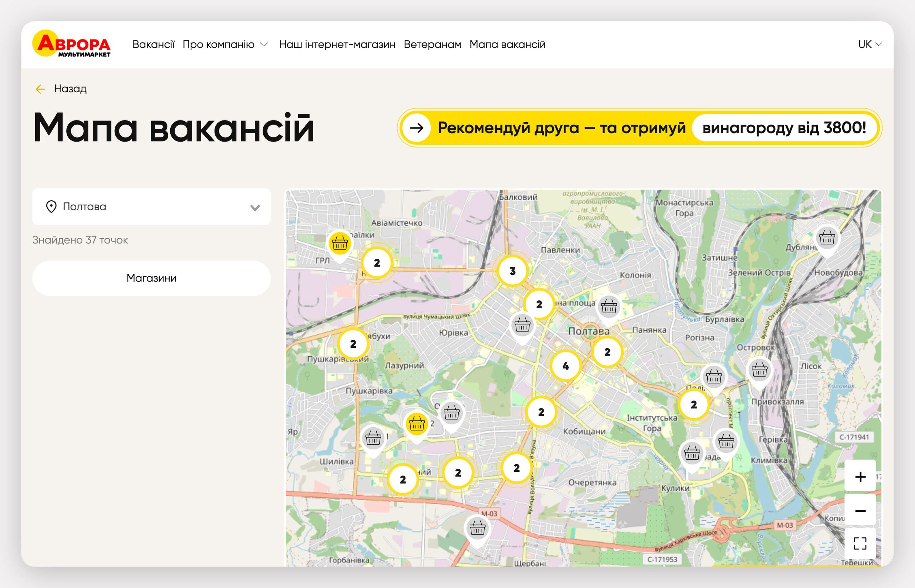This screenshot has width=915, height=588.
Task: Open Наш інтернет-магазин link
Action: (337, 44)
